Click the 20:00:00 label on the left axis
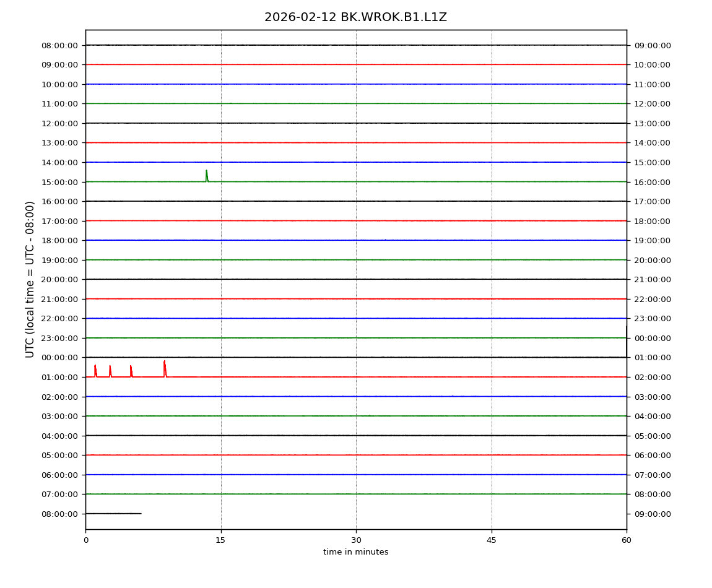This screenshot has height=588, width=712. click(59, 279)
